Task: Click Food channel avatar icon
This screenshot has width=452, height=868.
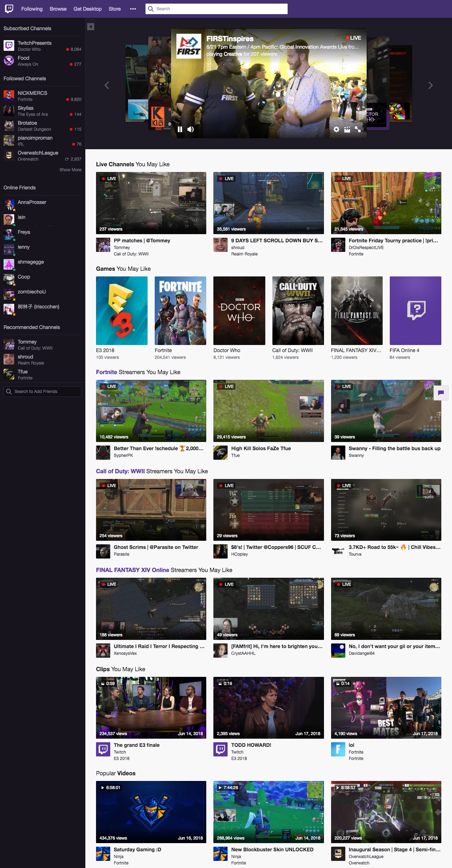Action: pyautogui.click(x=9, y=60)
